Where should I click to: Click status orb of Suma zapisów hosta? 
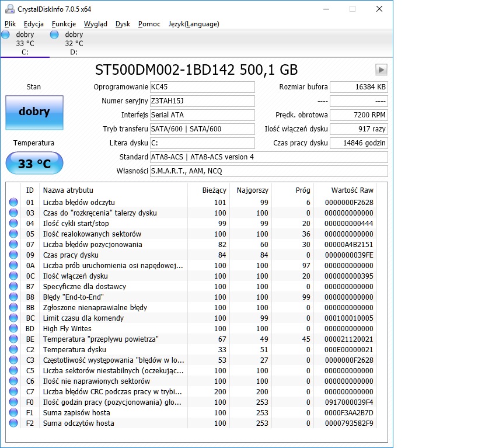[13, 412]
